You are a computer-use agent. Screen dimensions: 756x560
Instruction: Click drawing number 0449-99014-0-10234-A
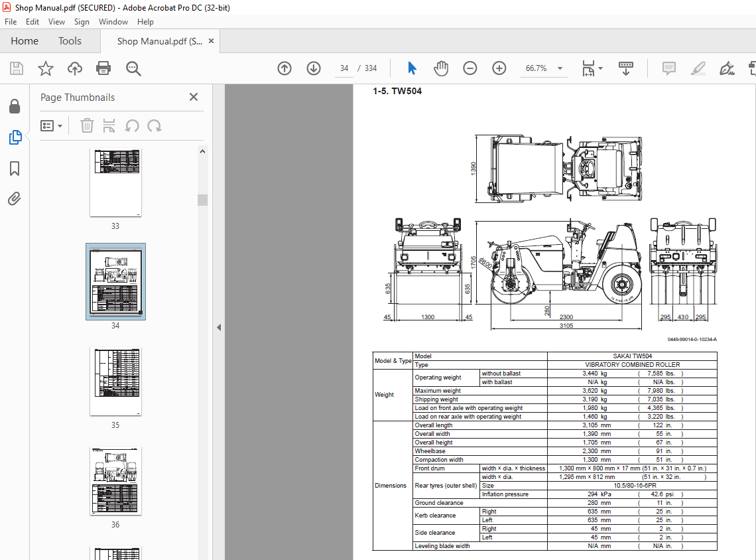692,340
